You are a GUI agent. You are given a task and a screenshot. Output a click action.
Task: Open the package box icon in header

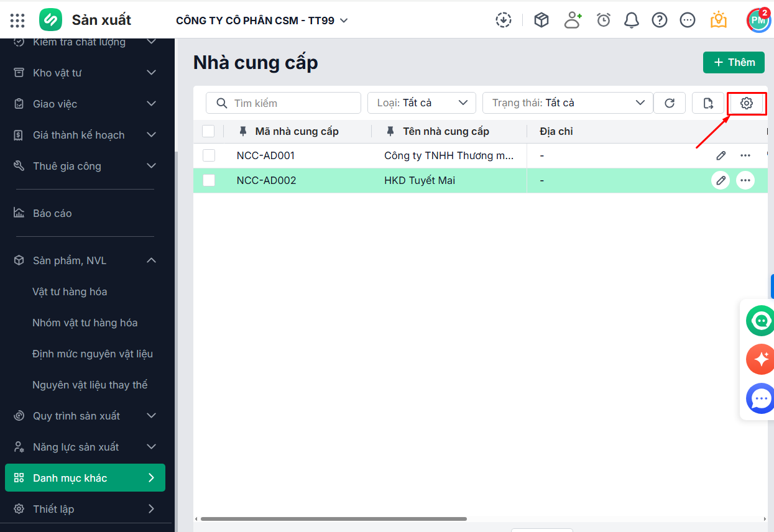click(541, 20)
